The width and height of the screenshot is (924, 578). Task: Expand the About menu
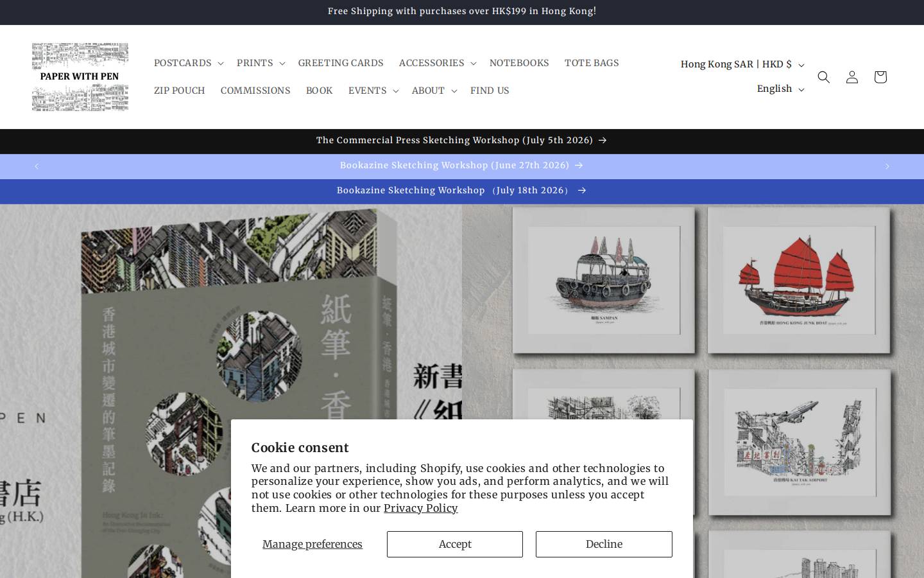click(434, 91)
